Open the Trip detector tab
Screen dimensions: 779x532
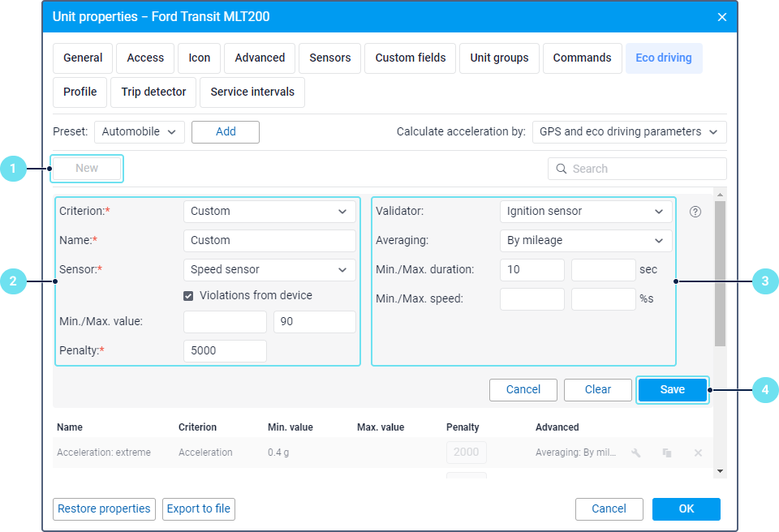[153, 92]
